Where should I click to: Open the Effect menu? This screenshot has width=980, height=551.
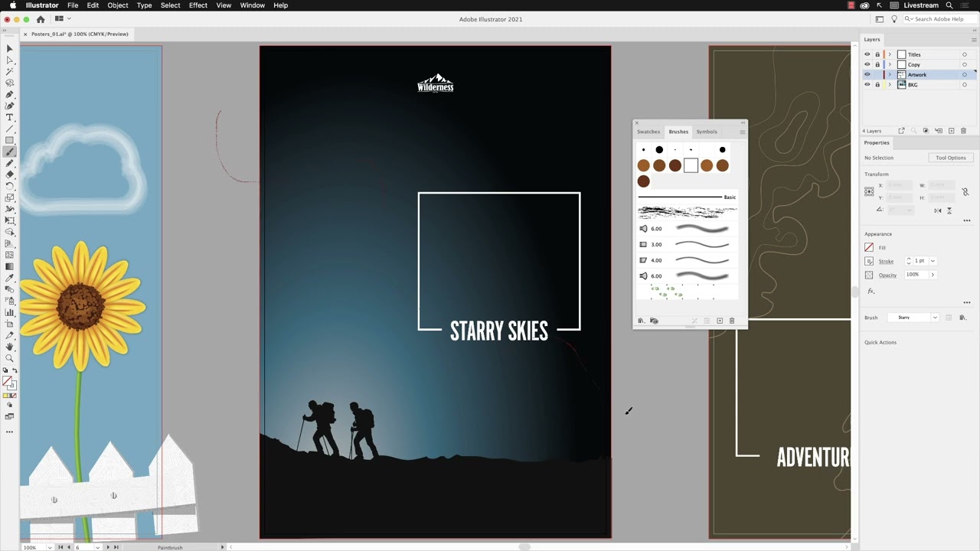(198, 5)
